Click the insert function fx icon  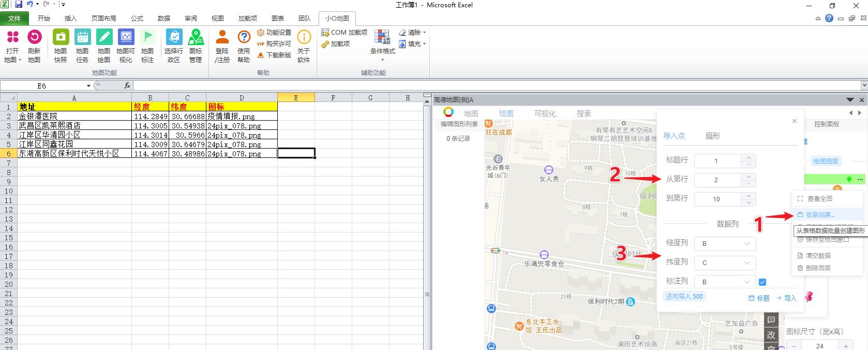click(x=127, y=85)
